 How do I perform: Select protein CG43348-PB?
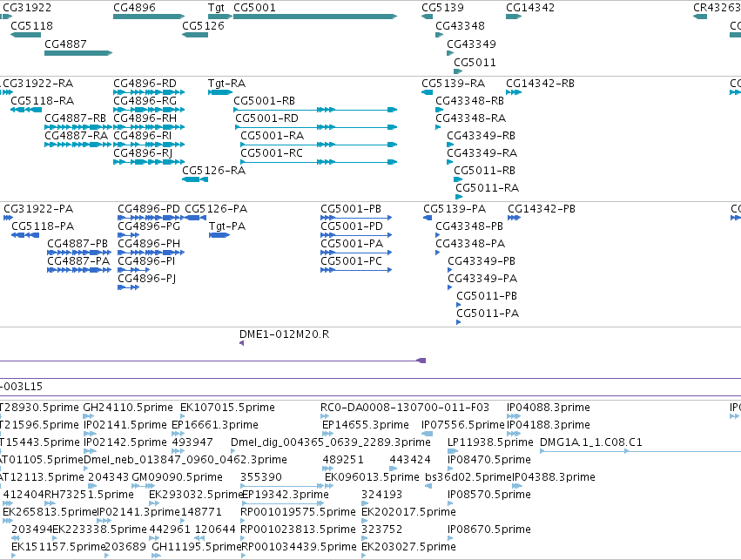[469, 226]
